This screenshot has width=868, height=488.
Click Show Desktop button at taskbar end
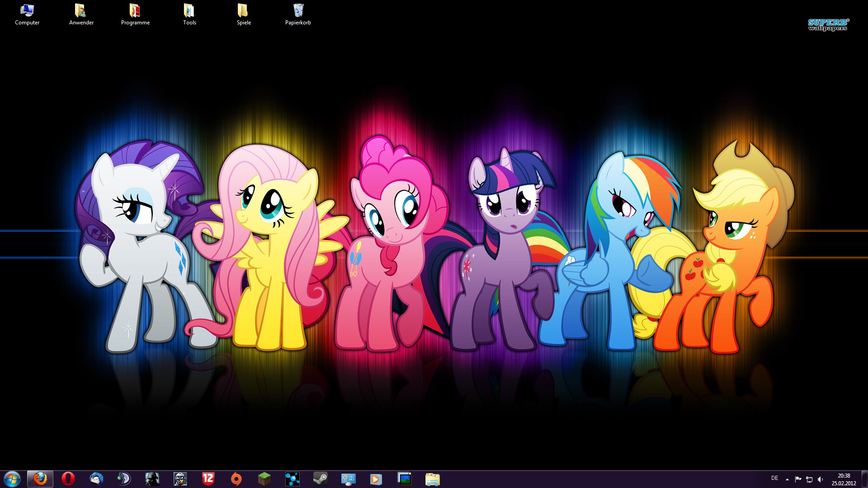[x=864, y=479]
